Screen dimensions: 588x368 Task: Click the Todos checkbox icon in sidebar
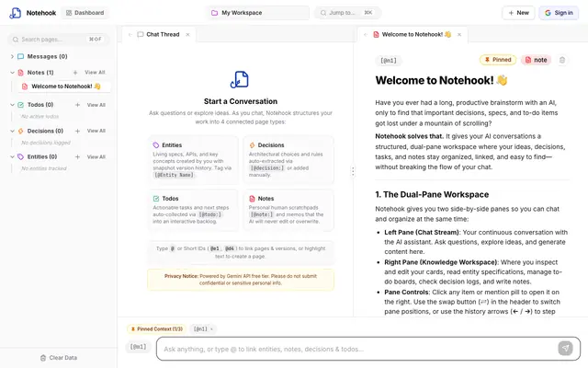click(20, 105)
